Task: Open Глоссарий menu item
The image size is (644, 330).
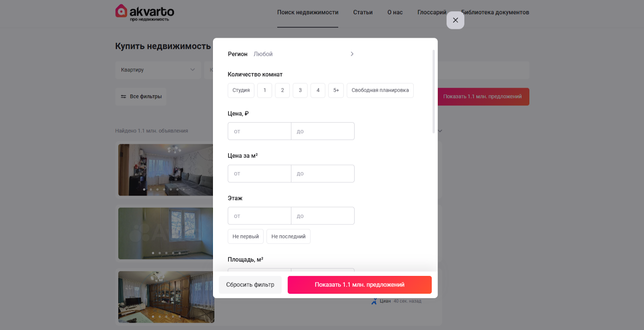Action: (x=432, y=12)
